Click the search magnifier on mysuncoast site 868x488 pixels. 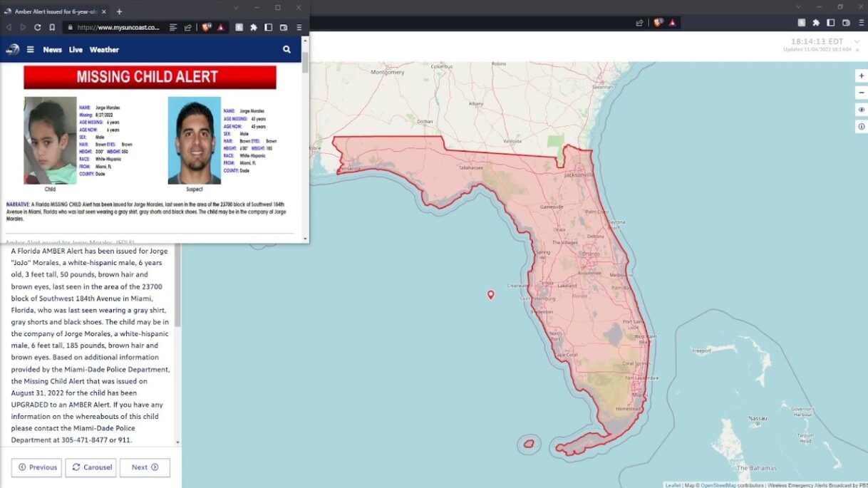coord(286,50)
